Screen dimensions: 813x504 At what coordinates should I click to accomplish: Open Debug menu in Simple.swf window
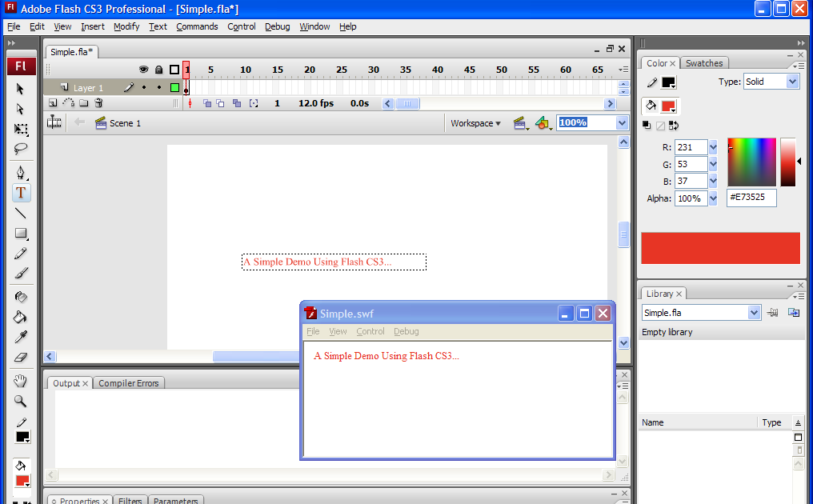[x=406, y=331]
